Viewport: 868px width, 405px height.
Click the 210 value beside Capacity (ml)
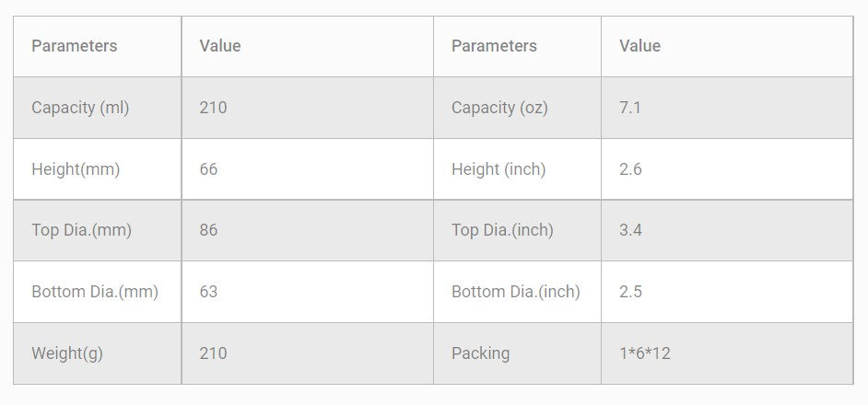coord(213,108)
